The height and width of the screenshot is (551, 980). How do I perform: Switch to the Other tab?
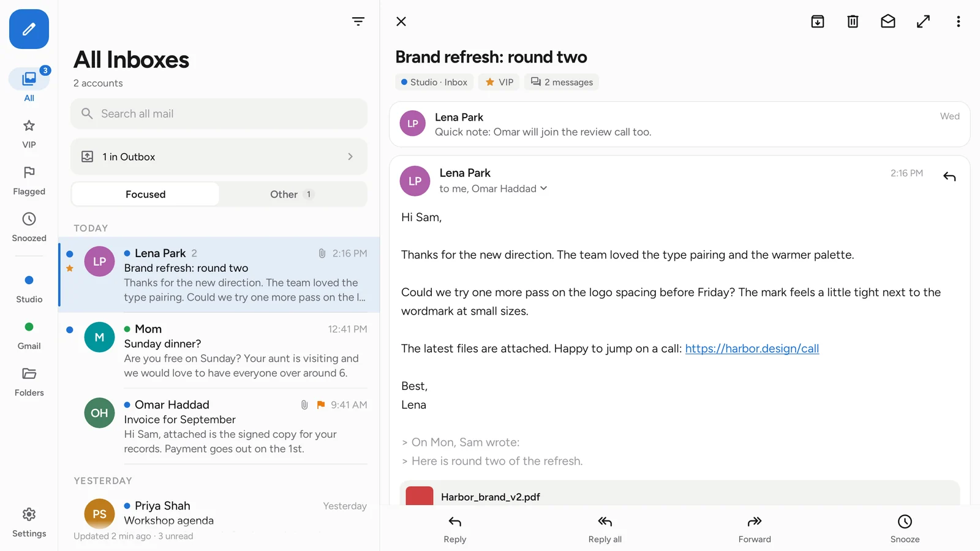(x=292, y=194)
